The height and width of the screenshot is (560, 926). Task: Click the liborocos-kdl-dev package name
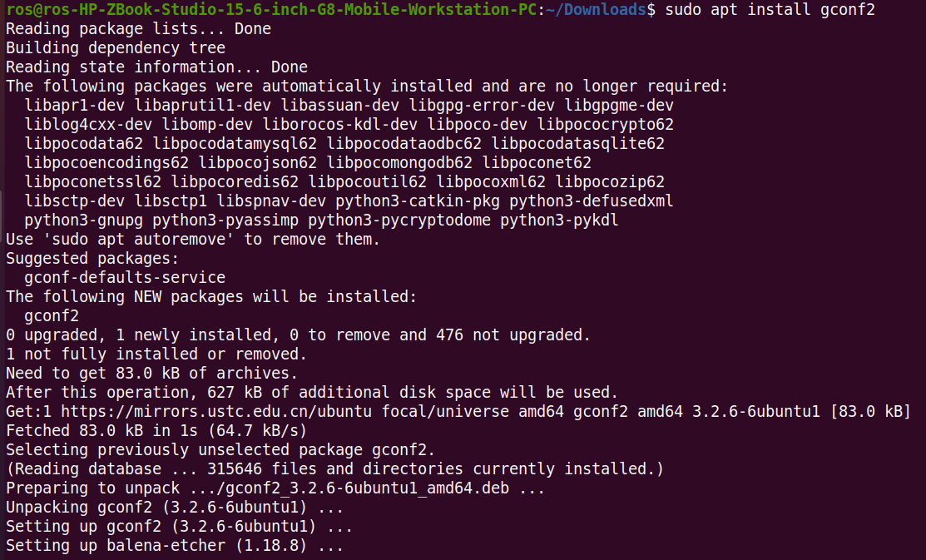[340, 124]
